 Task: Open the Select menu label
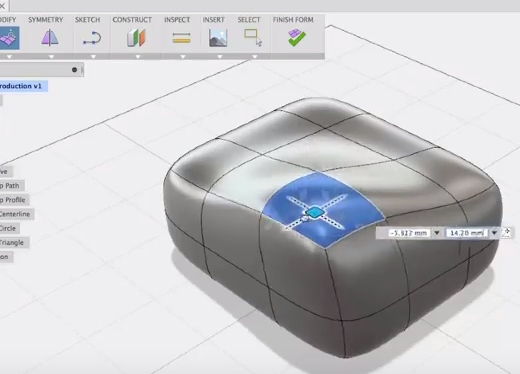tap(249, 20)
